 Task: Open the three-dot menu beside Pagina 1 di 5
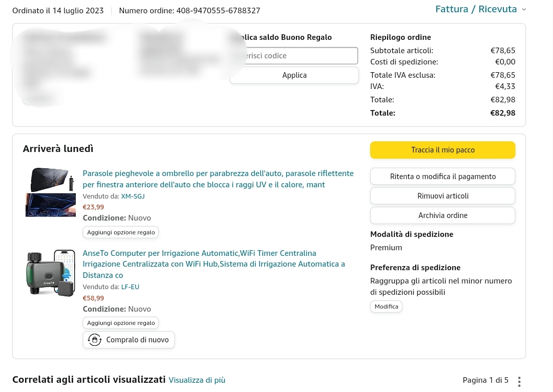pos(519,381)
